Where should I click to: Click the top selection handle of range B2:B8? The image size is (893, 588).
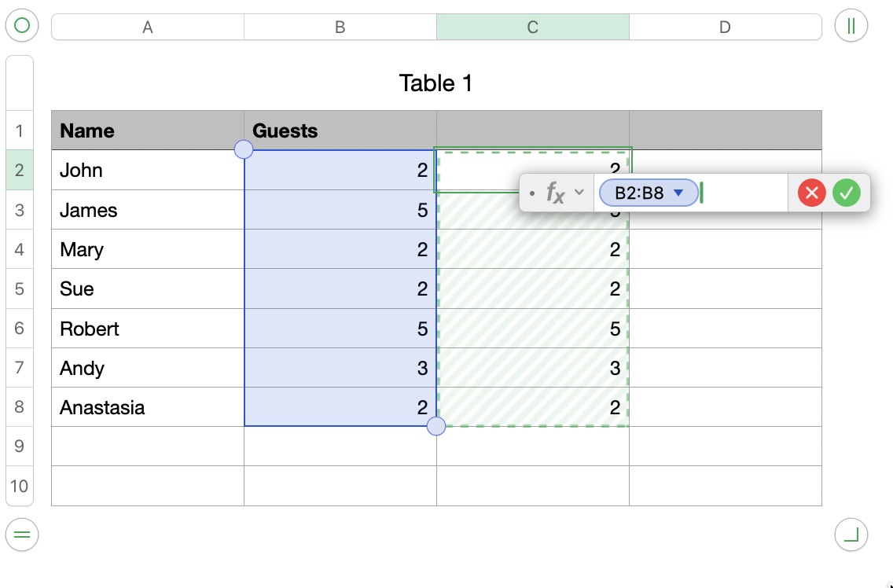point(244,149)
